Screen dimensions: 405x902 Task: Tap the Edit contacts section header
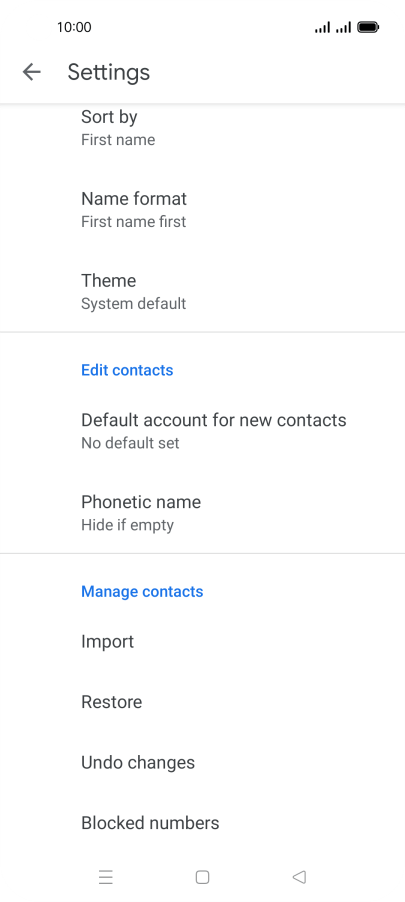click(x=127, y=370)
